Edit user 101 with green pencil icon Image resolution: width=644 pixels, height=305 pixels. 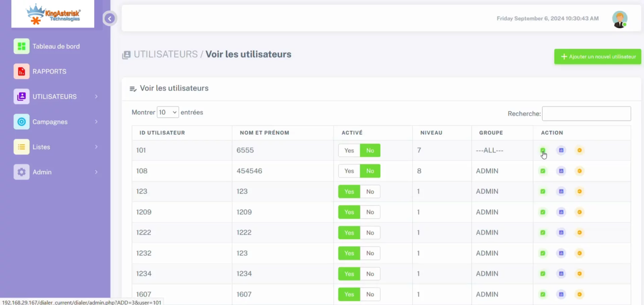(543, 150)
